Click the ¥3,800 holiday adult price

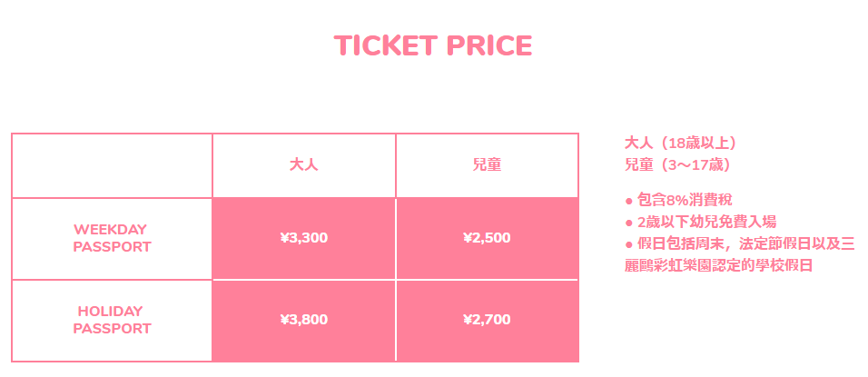coord(304,320)
